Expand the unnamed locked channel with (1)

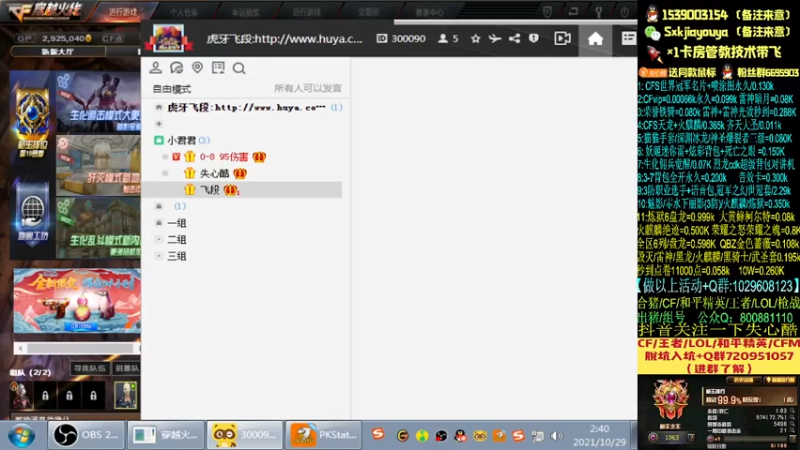click(x=159, y=206)
